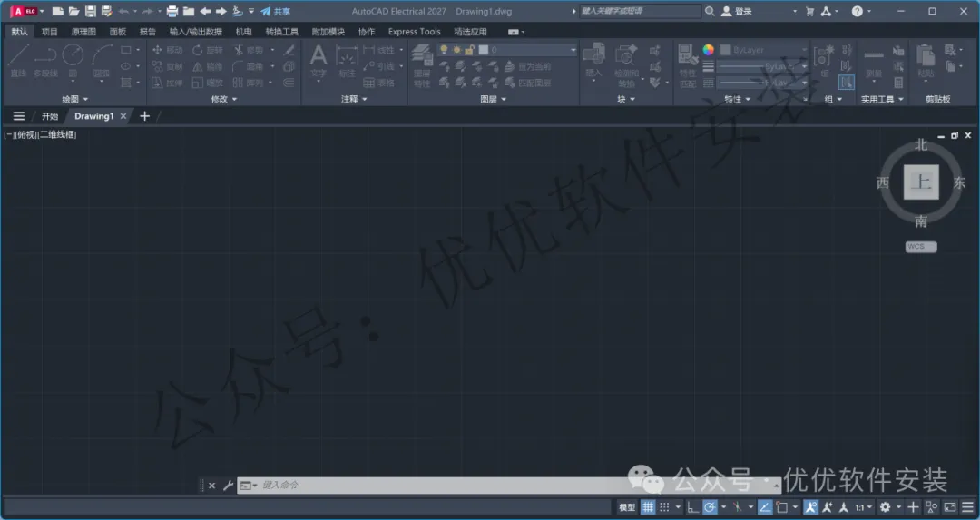Viewport: 980px width, 520px height.
Task: Click the Dimension (标注) tool
Action: click(347, 61)
